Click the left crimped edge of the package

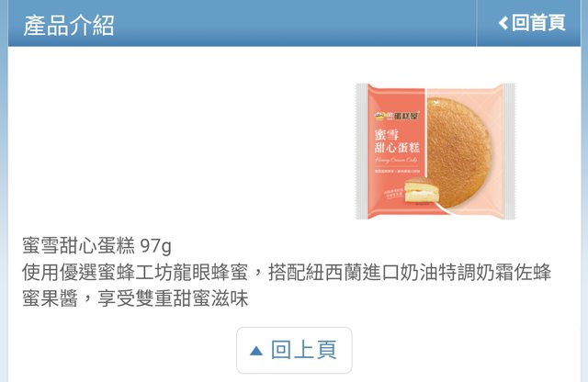362,152
